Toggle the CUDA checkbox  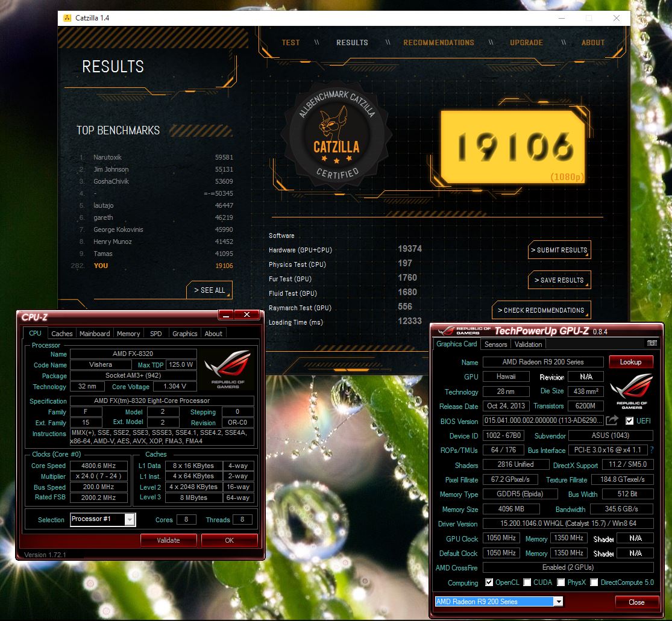coord(527,582)
